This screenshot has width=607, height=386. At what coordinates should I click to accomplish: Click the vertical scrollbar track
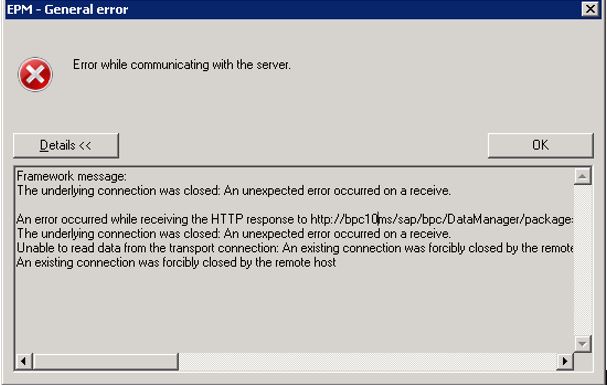click(582, 260)
